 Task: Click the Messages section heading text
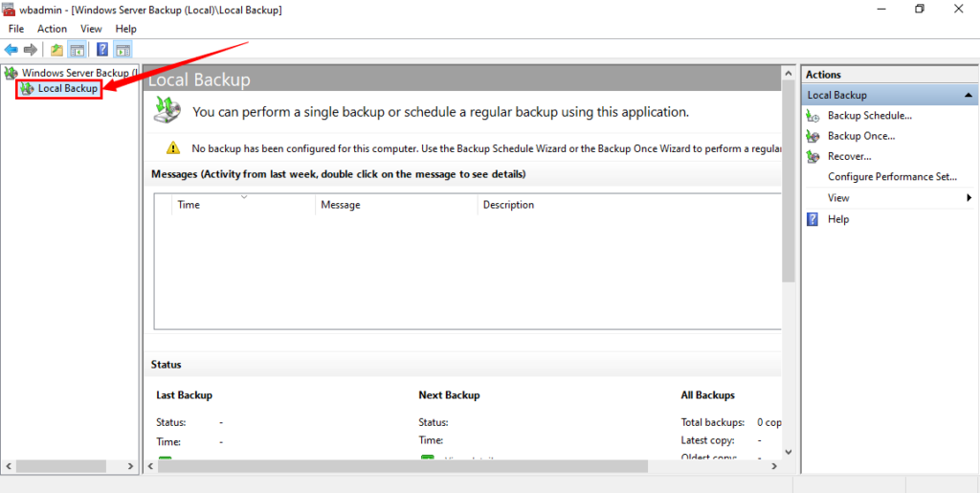[x=338, y=174]
